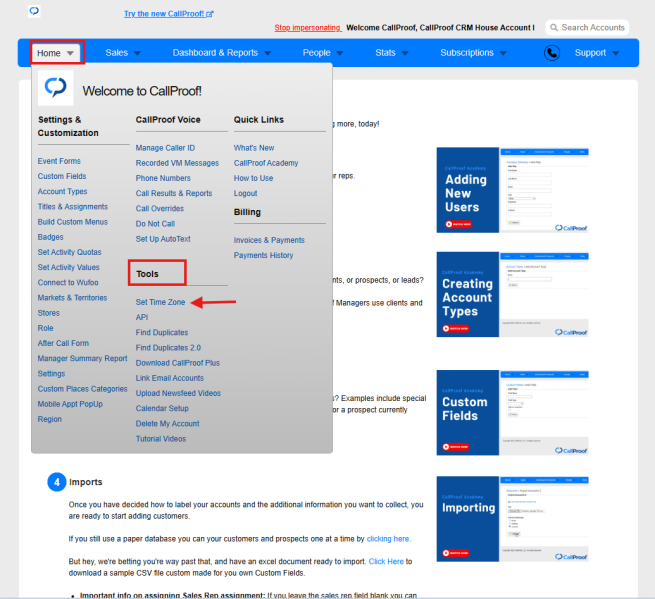The height and width of the screenshot is (599, 655).
Task: Follow the 'clicking here' link in Imports
Action: [x=388, y=539]
